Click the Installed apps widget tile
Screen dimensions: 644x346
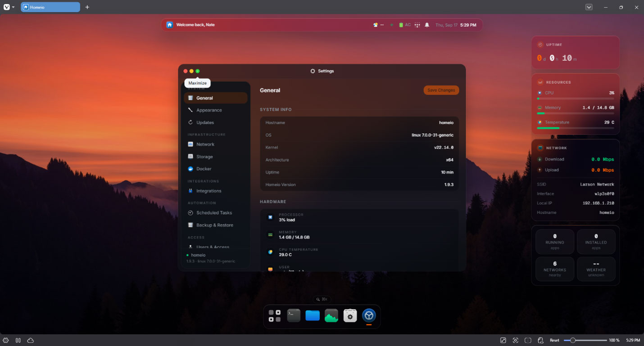[596, 242]
